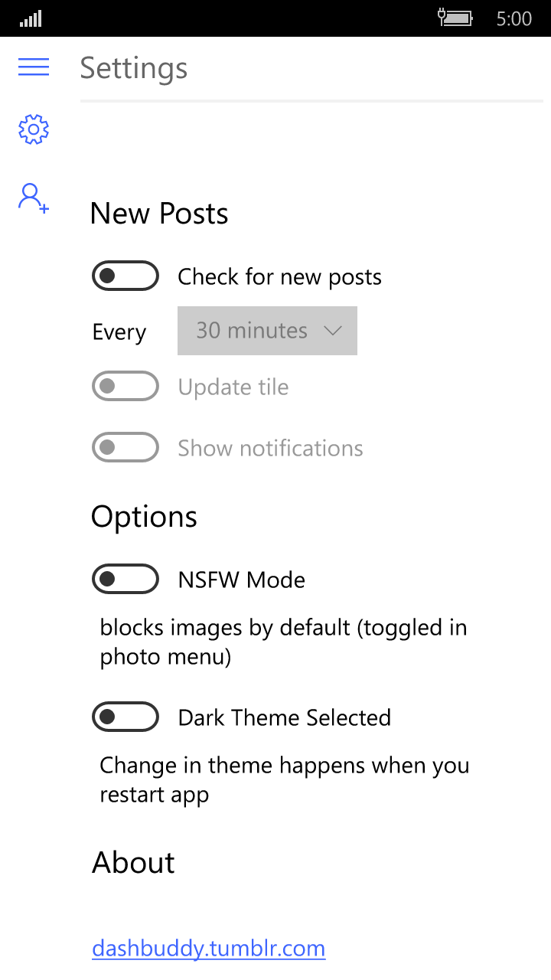Tap the add account person icon

pos(34,198)
